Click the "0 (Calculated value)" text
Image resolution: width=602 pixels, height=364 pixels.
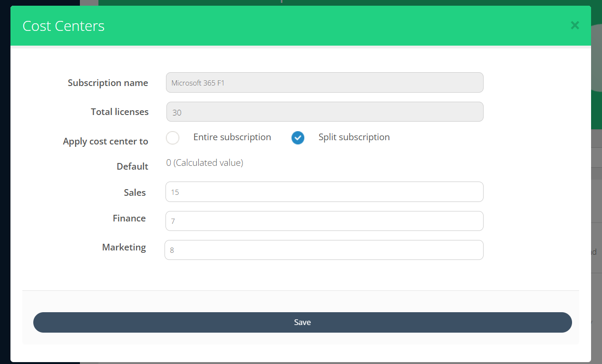click(x=204, y=163)
